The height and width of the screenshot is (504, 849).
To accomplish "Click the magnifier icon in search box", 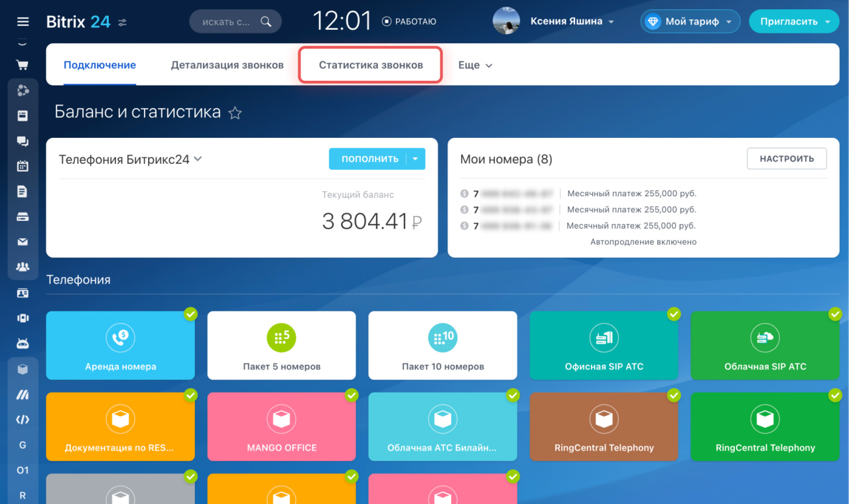I will pyautogui.click(x=266, y=21).
